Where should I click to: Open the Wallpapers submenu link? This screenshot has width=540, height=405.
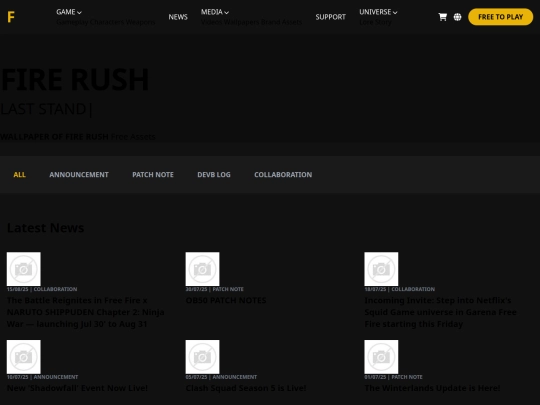click(241, 22)
